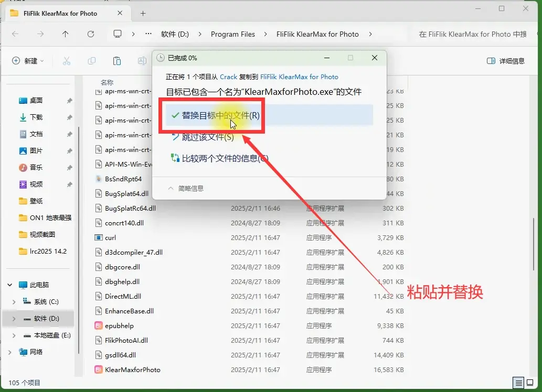This screenshot has width=542, height=392.
Task: Select the DirectML.dll file
Action: 123,296
